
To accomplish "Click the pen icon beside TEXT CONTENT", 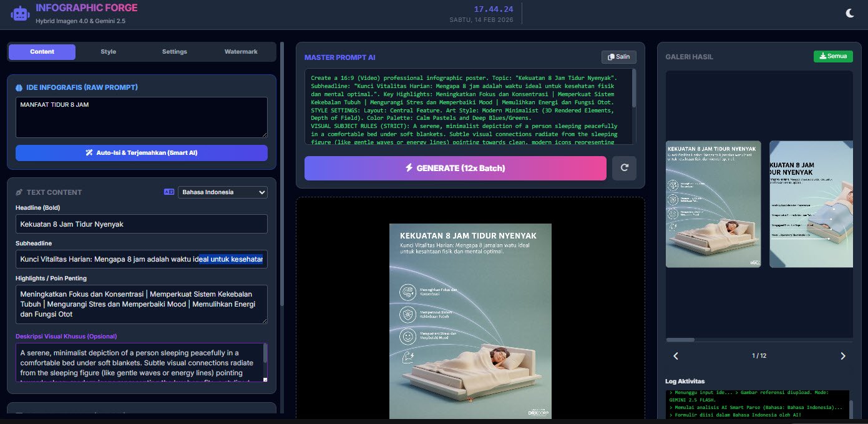I will (19, 192).
